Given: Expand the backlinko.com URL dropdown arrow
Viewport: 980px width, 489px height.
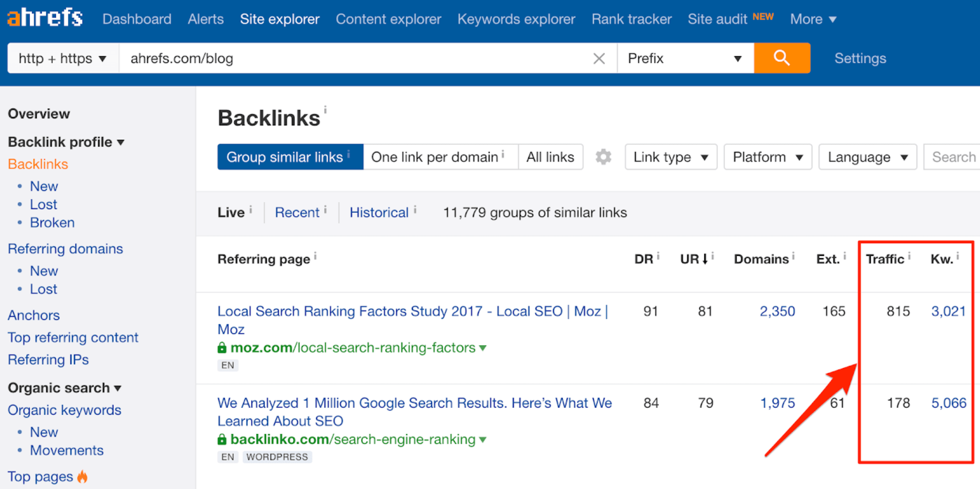Looking at the screenshot, I should tap(483, 440).
